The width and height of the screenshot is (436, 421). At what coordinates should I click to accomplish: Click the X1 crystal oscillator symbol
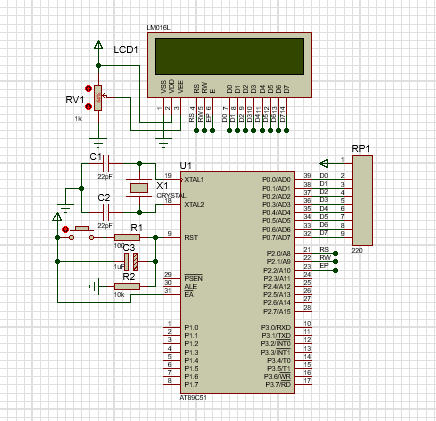(x=139, y=188)
